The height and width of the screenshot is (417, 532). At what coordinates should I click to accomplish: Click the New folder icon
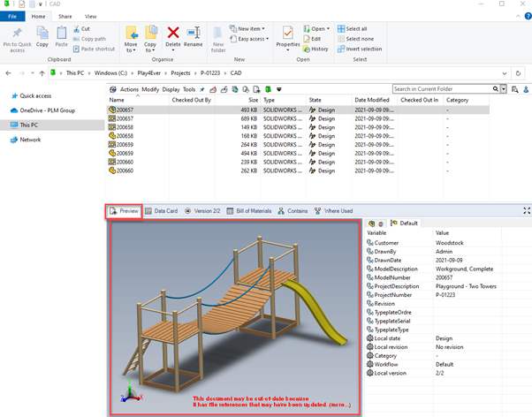pyautogui.click(x=218, y=34)
